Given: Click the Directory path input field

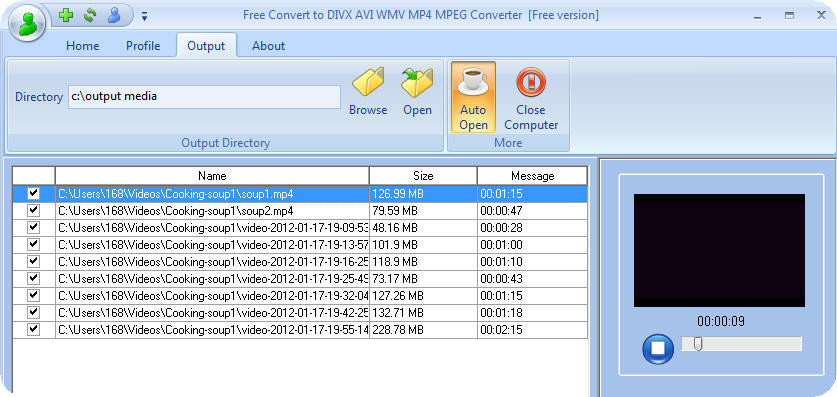Looking at the screenshot, I should [204, 97].
